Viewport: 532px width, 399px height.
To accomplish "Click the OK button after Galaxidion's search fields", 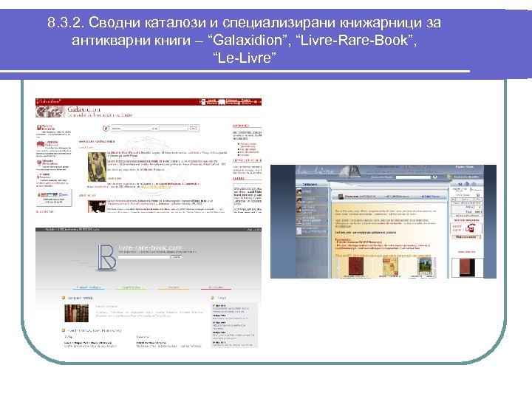I will pos(194,129).
